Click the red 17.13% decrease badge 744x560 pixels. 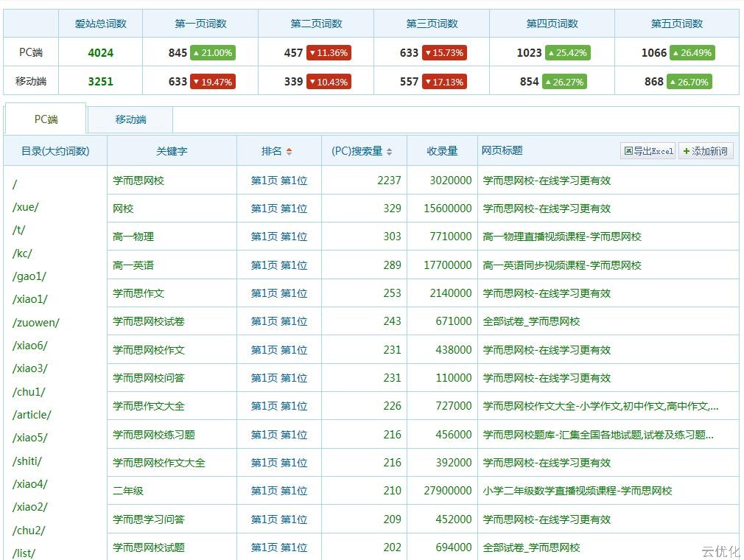pyautogui.click(x=444, y=82)
